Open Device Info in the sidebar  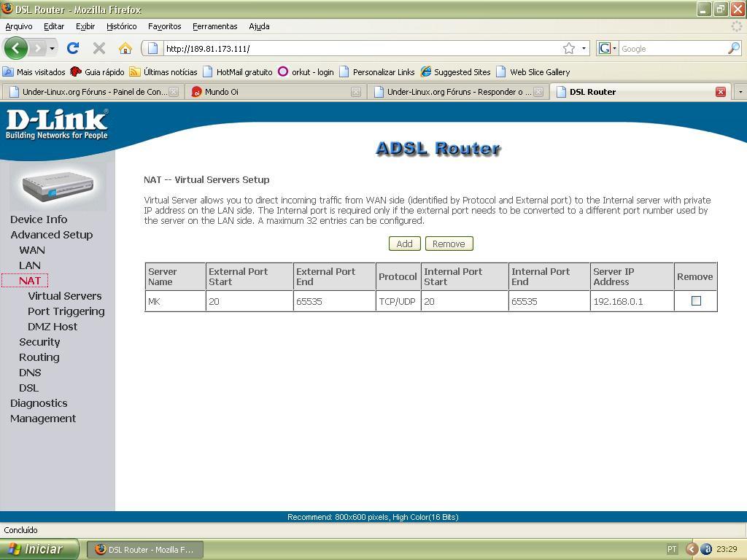tap(39, 219)
